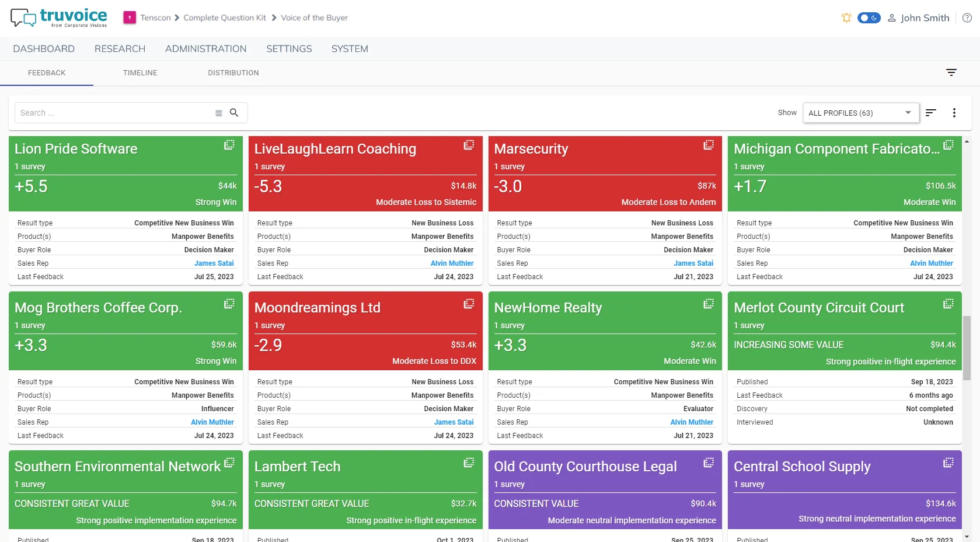Open the SETTINGS menu
The width and height of the screenshot is (980, 542).
click(289, 49)
